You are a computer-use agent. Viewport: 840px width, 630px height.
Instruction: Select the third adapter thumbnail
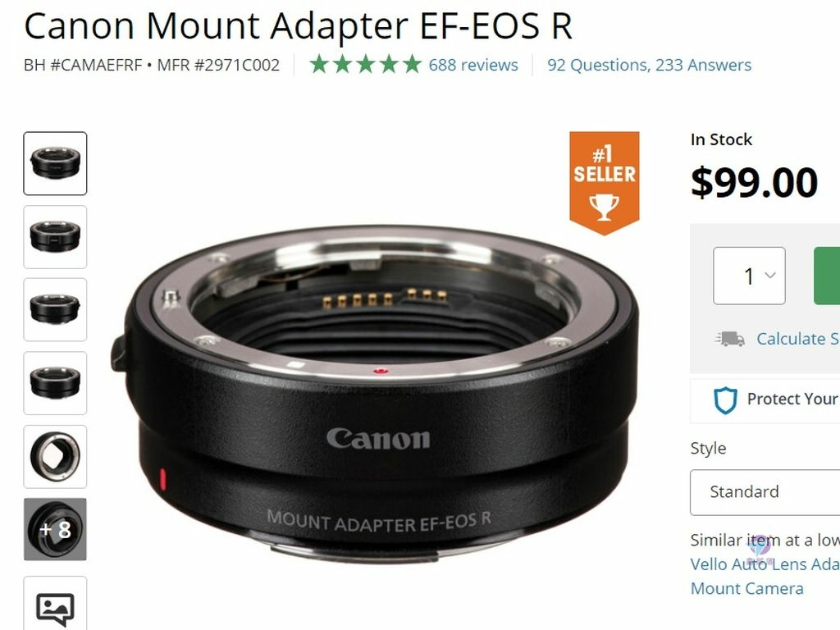[x=55, y=309]
